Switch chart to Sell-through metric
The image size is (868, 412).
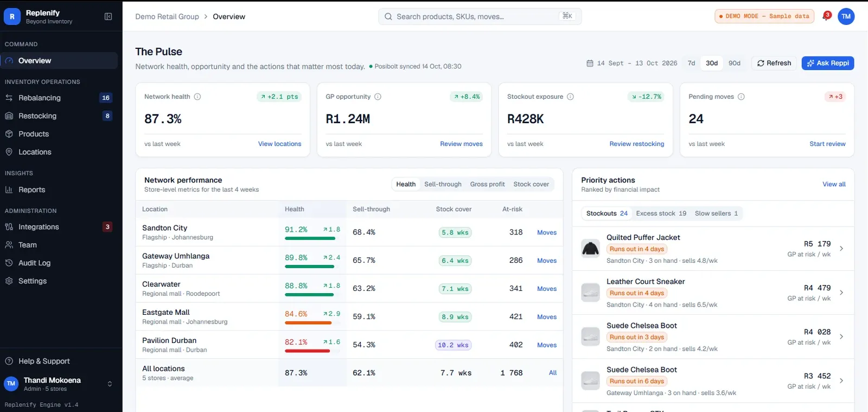(443, 184)
